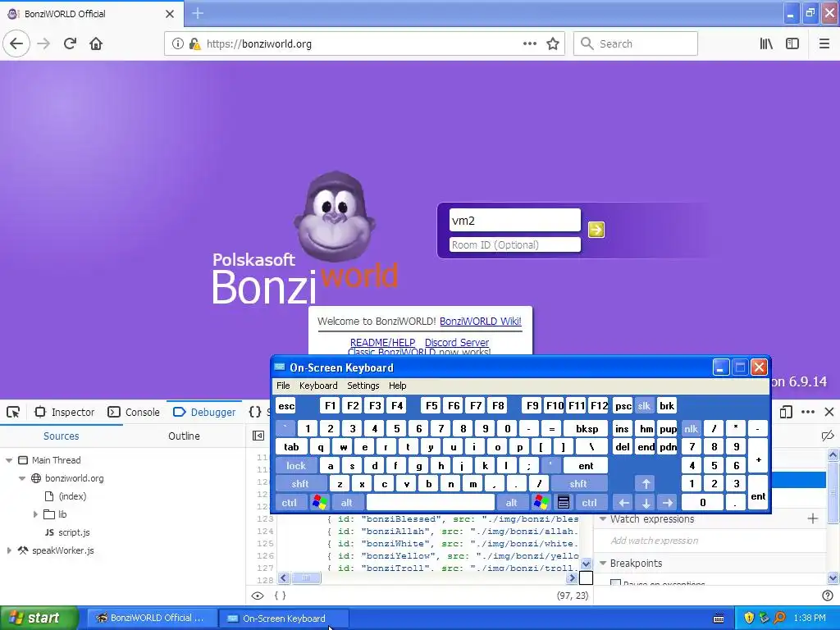Click the yellow arrow login button
840x630 pixels.
click(596, 230)
